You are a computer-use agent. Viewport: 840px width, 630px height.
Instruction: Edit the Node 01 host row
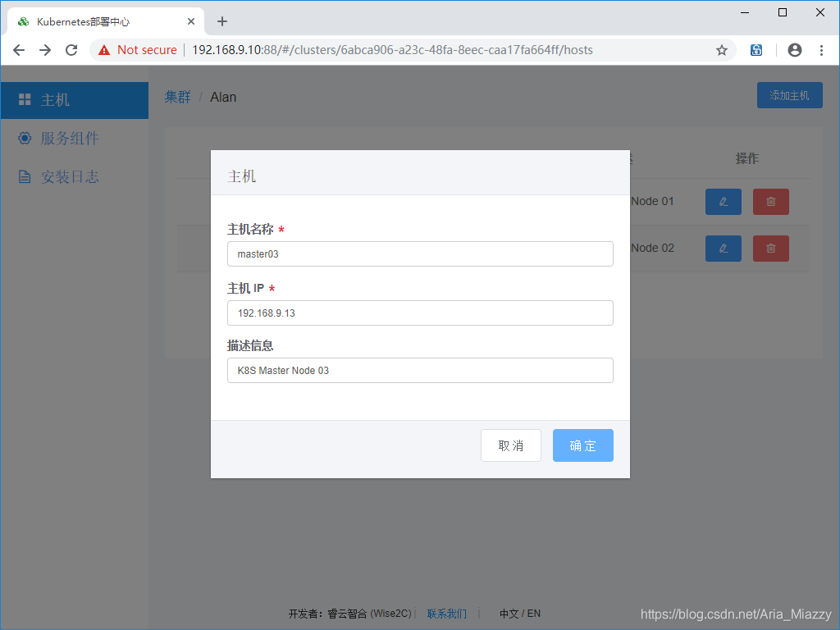click(x=724, y=202)
